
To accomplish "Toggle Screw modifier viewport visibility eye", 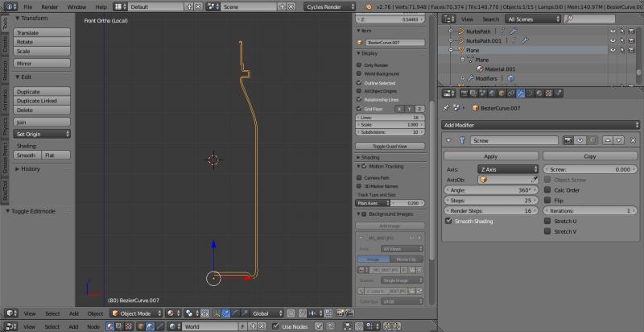I will tap(579, 140).
